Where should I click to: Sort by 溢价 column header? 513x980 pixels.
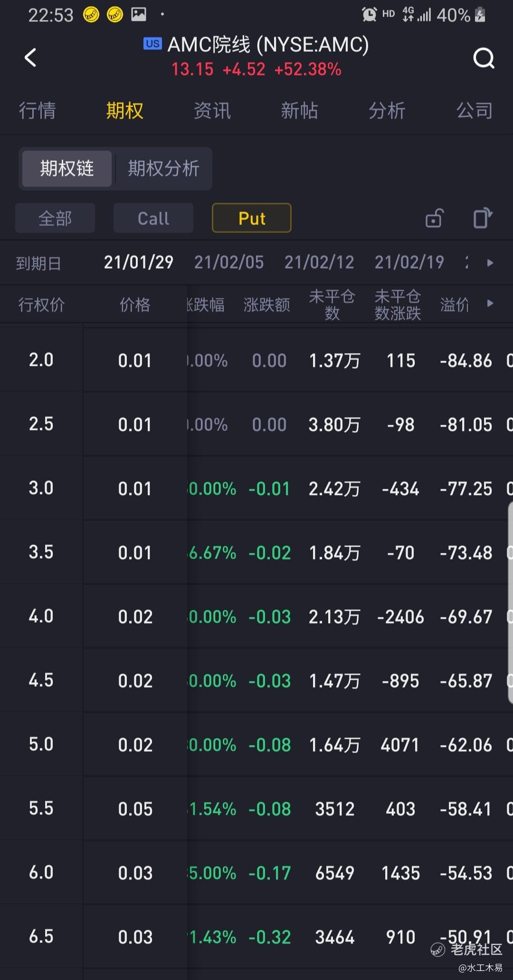click(455, 305)
